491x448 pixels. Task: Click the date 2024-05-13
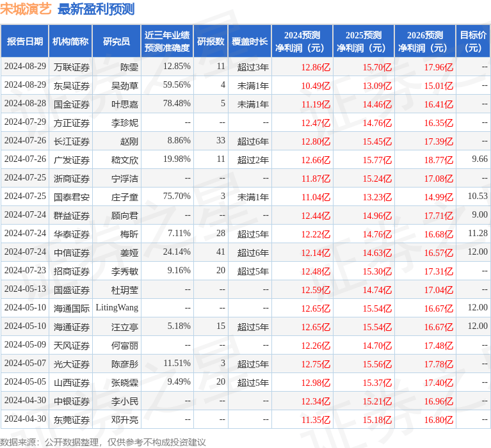pyautogui.click(x=25, y=289)
